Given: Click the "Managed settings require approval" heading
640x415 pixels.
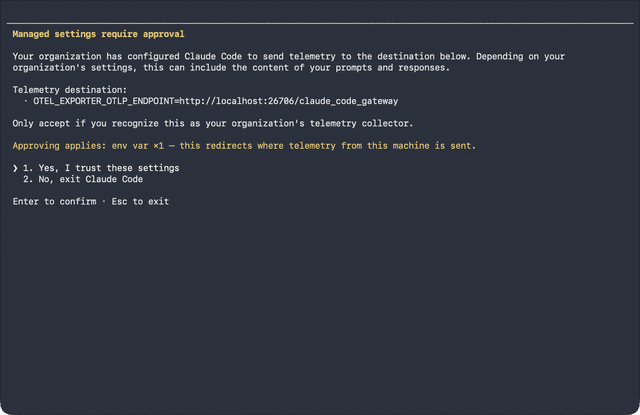Looking at the screenshot, I should pyautogui.click(x=98, y=34).
